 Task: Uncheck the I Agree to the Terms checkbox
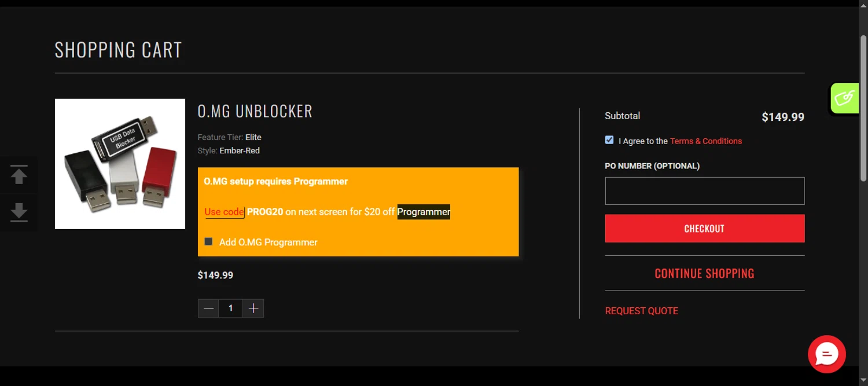pos(609,140)
